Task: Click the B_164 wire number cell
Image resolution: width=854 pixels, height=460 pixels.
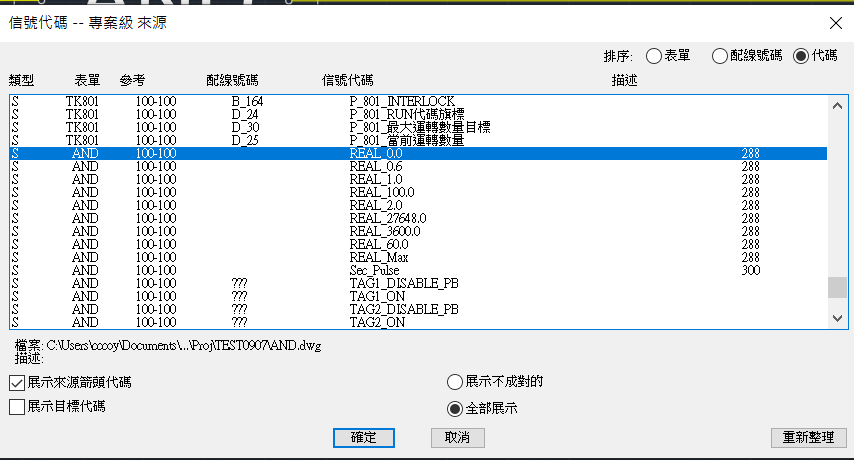Action: point(247,101)
